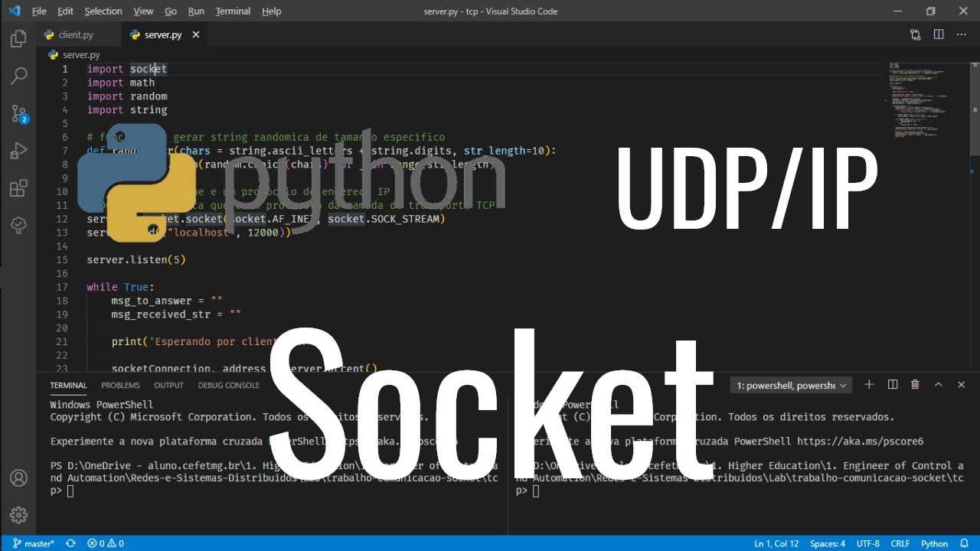
Task: Close the server.py editor tab
Action: pyautogui.click(x=196, y=34)
